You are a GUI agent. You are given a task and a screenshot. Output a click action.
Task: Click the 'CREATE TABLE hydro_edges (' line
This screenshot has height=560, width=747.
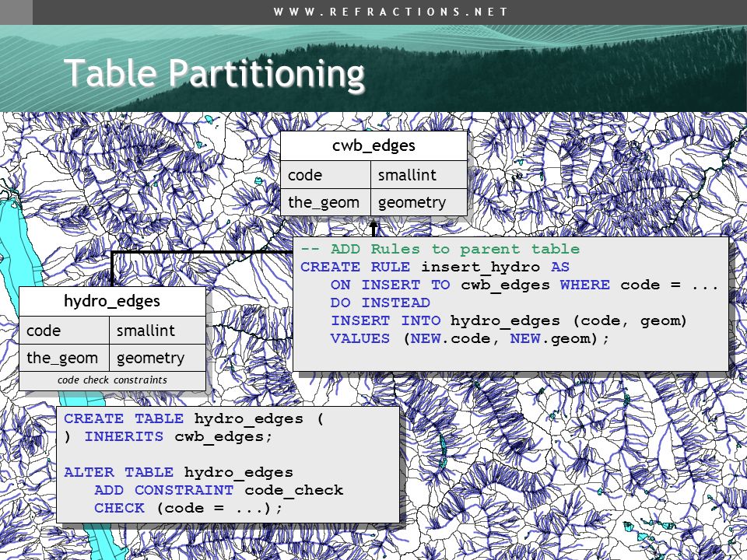coord(194,418)
